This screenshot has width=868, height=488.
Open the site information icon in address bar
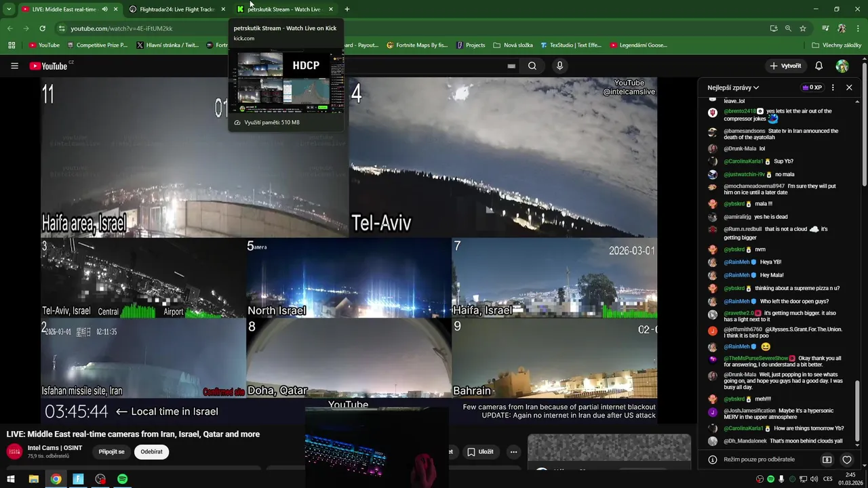click(x=62, y=28)
